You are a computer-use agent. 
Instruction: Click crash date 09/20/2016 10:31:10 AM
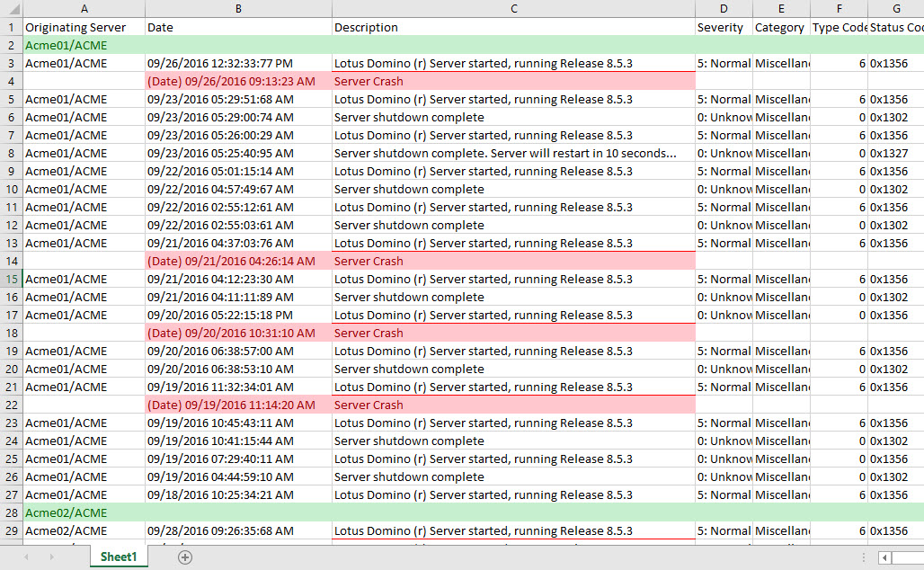pos(238,333)
